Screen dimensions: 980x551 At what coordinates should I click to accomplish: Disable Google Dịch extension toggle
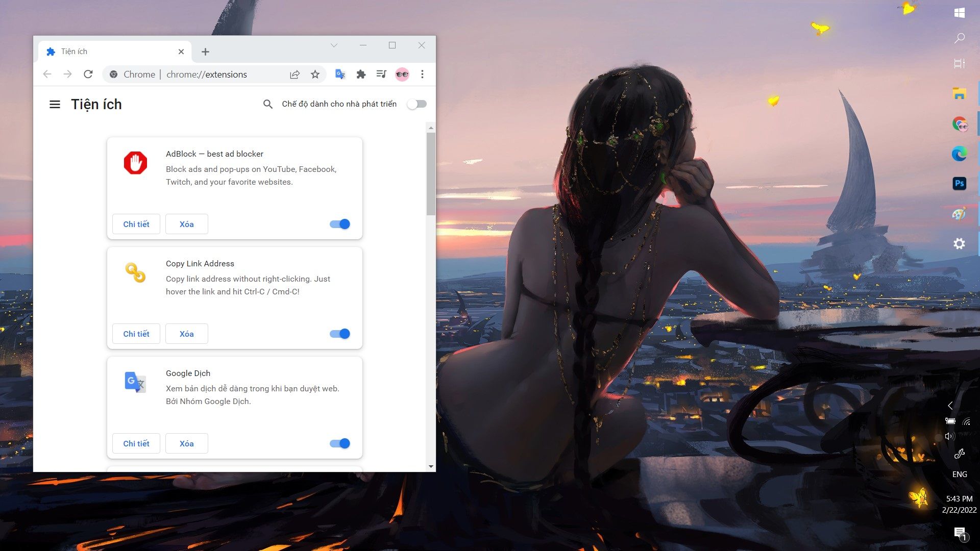340,443
